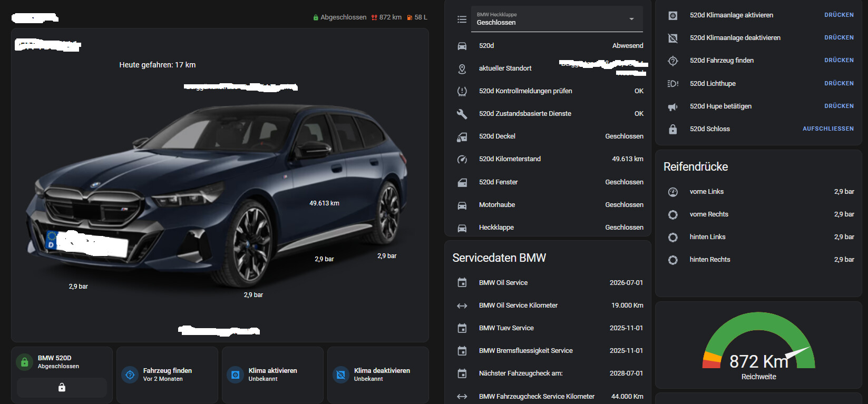This screenshot has height=404, width=868.
Task: Click the calendar icon for BMW Oil Service
Action: [x=462, y=283]
